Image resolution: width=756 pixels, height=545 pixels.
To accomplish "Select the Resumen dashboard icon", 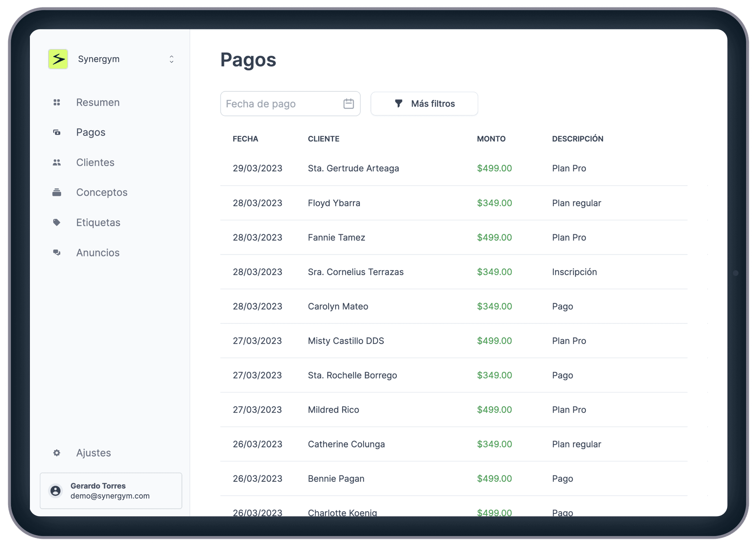I will click(x=57, y=102).
